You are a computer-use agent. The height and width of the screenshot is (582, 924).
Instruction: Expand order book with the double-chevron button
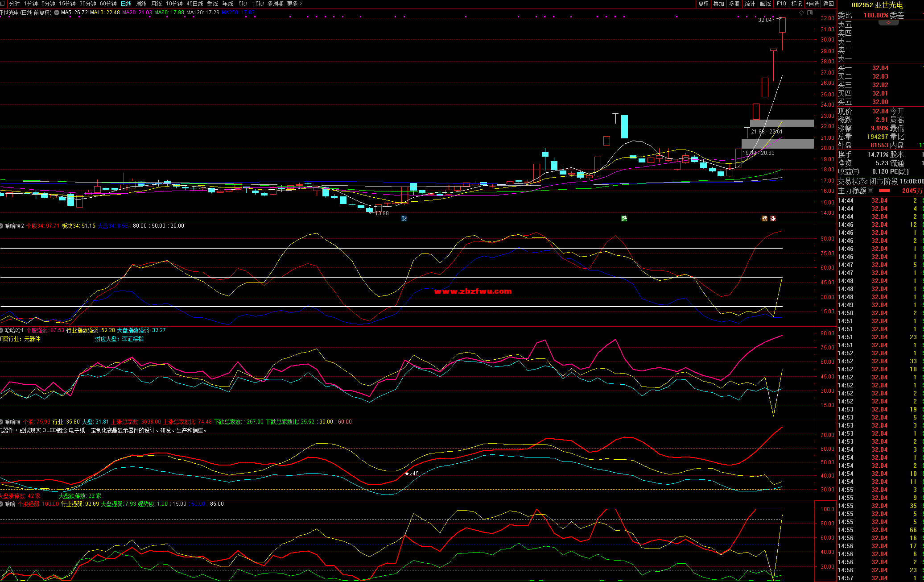[x=889, y=22]
